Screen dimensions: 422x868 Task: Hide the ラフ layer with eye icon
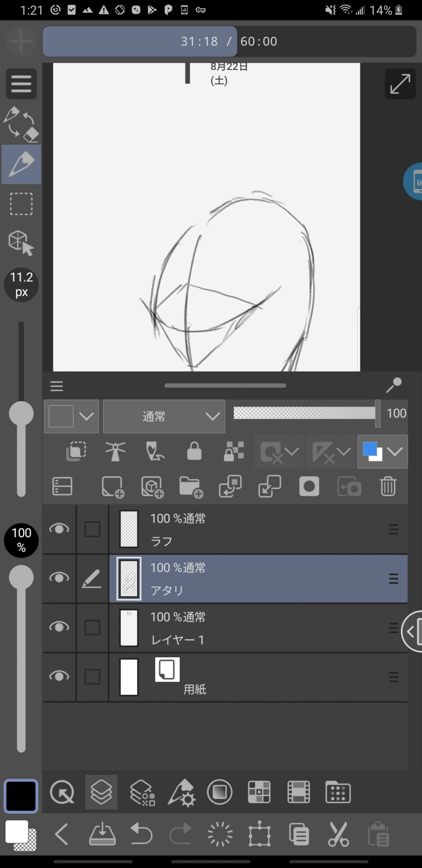click(59, 529)
